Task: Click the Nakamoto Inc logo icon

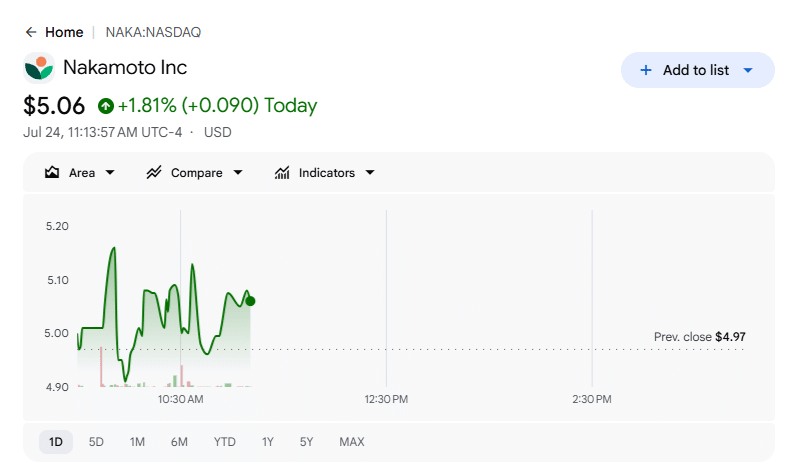Action: tap(39, 68)
